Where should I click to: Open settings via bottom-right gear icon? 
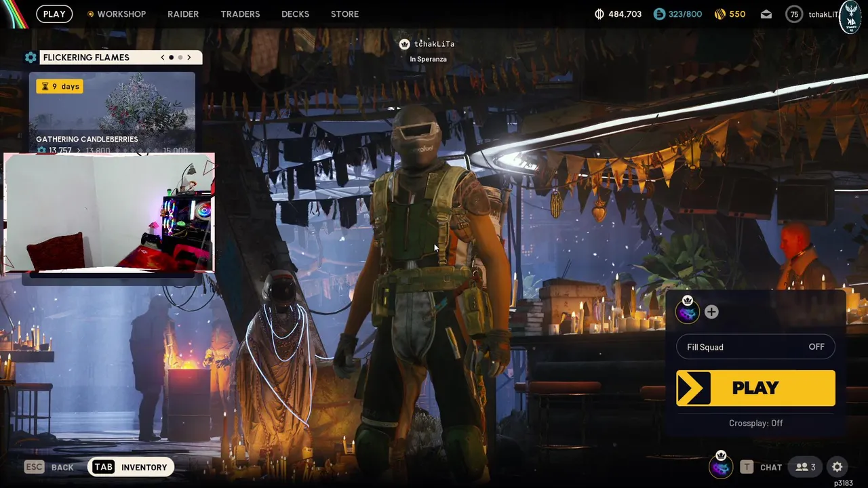(x=837, y=467)
